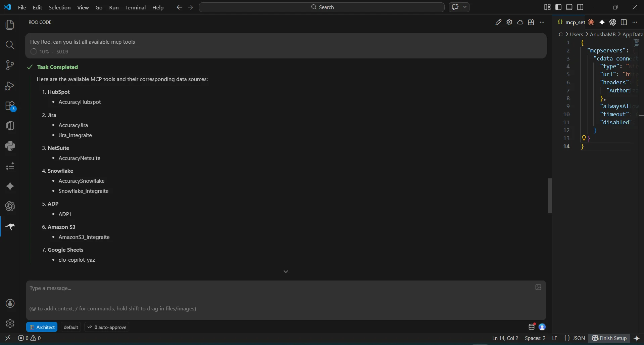Click Finish Setup in status bar
Screen dimensions: 644x345
click(x=609, y=338)
